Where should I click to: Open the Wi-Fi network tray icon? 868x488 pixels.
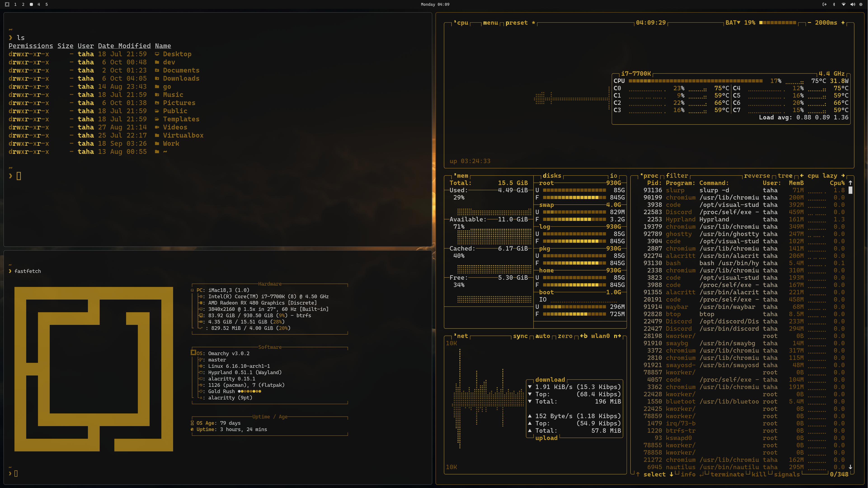click(x=843, y=4)
